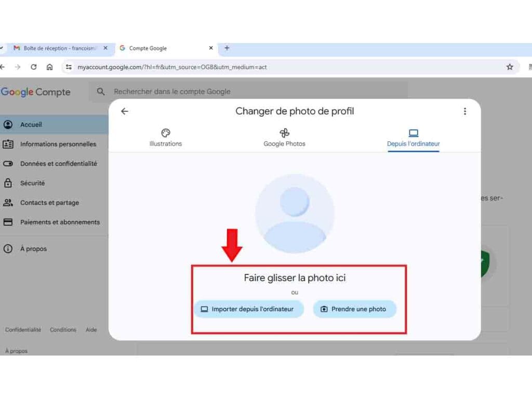The width and height of the screenshot is (532, 399).
Task: Close the Compte Google tab
Action: [x=210, y=48]
